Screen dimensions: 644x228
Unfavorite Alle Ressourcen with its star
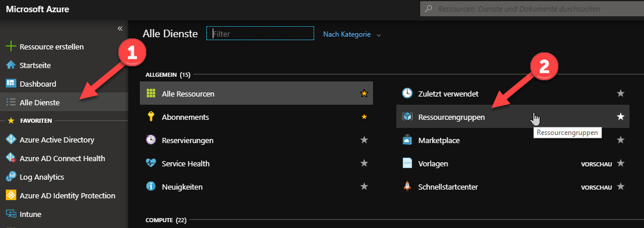point(364,94)
